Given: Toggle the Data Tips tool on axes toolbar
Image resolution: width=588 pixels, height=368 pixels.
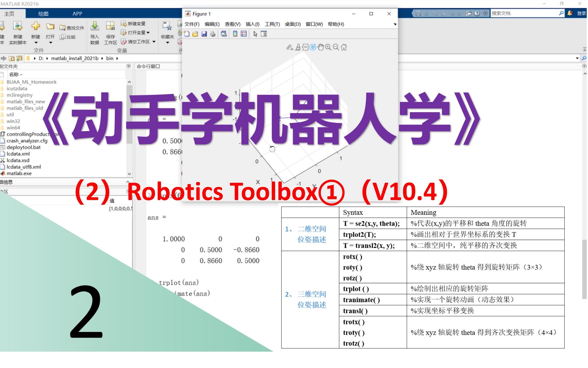Looking at the screenshot, I should (x=305, y=47).
